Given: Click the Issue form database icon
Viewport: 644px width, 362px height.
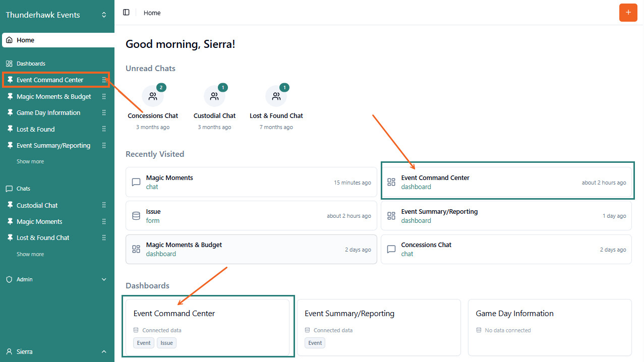Looking at the screenshot, I should [x=136, y=216].
